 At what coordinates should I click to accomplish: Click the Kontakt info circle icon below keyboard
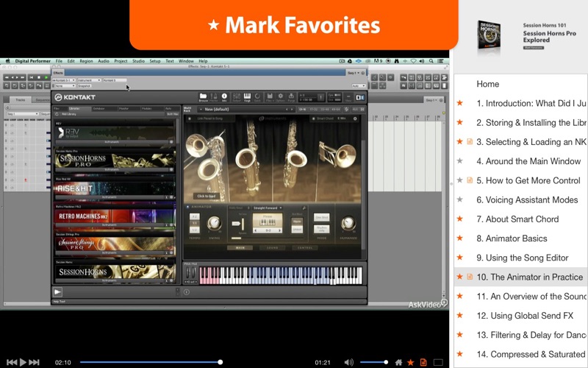point(187,291)
